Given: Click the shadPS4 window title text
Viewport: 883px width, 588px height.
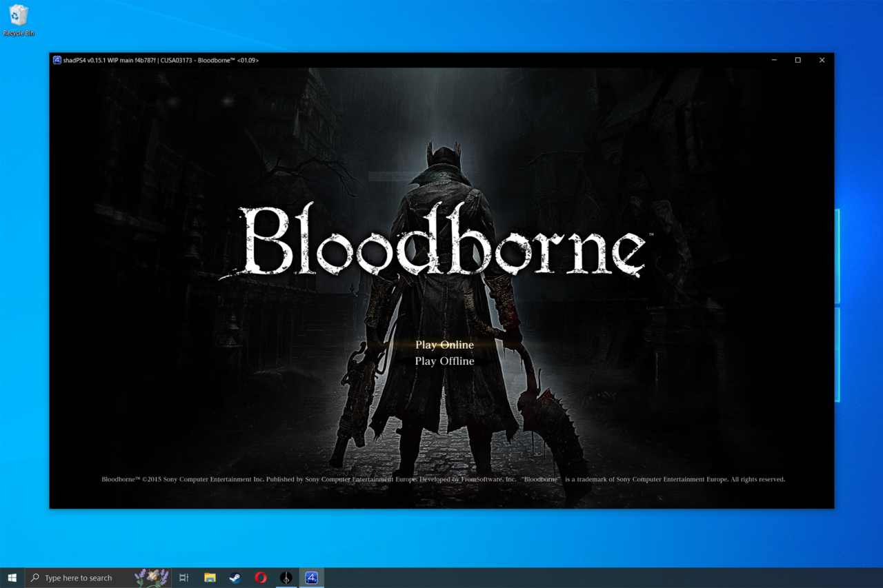Looking at the screenshot, I should (x=162, y=60).
